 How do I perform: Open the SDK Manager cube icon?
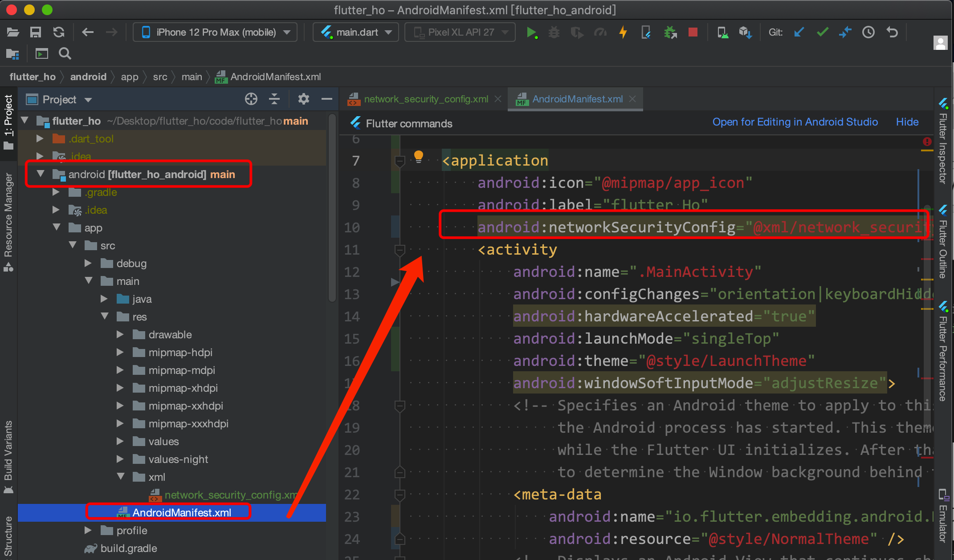[x=745, y=32]
